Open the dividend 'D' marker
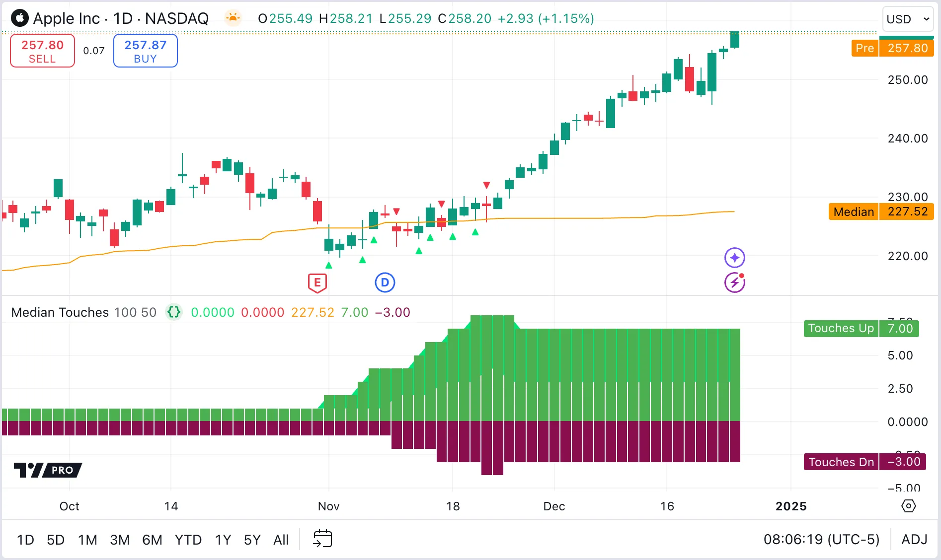Screen dimensions: 941x560 click(385, 282)
